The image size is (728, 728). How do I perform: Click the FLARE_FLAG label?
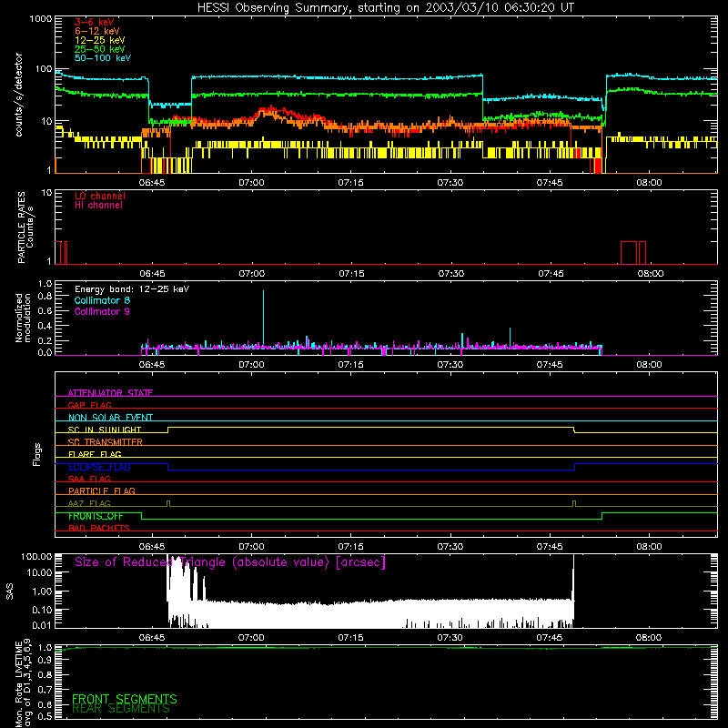(x=95, y=454)
